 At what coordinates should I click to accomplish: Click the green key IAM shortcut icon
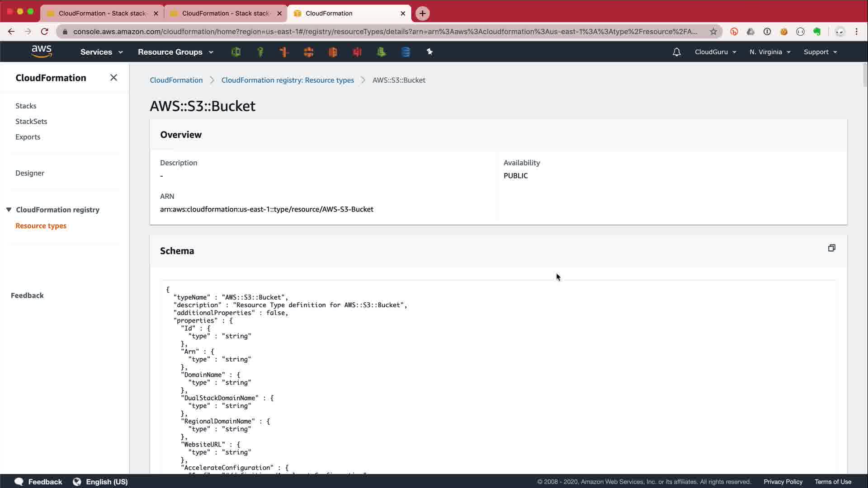pos(260,52)
